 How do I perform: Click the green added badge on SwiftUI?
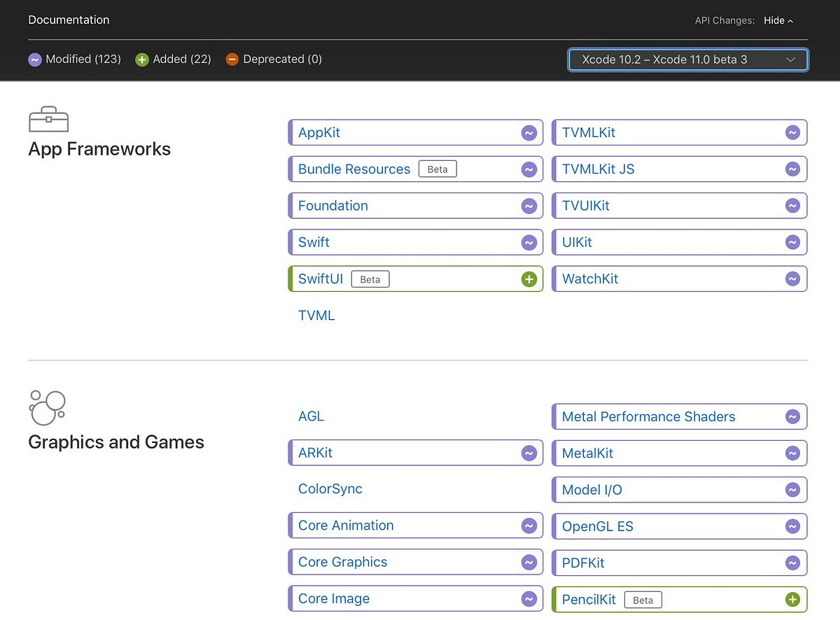(x=529, y=279)
